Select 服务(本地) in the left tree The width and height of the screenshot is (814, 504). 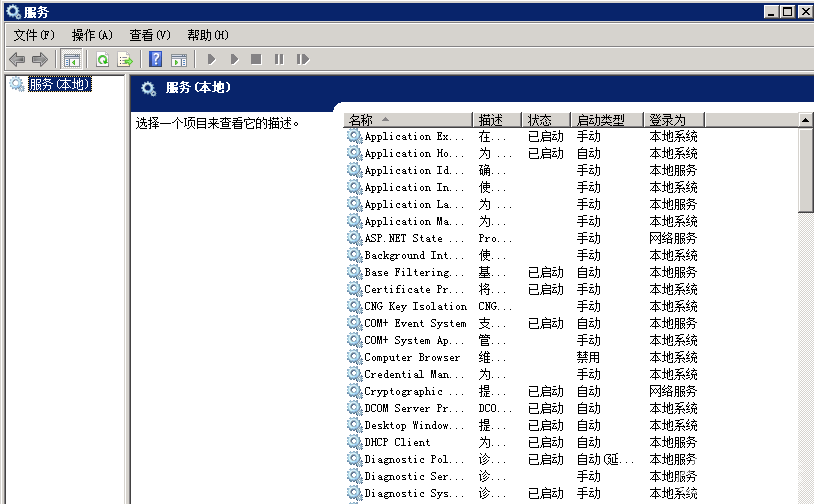(60, 84)
